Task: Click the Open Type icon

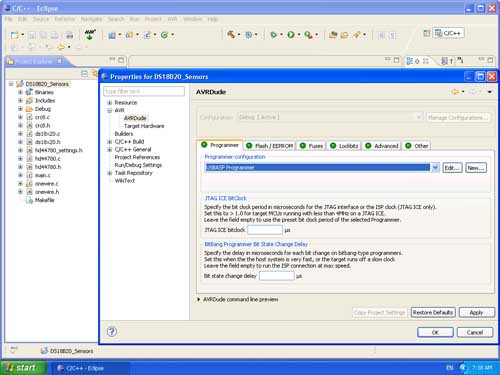Action: tap(333, 35)
